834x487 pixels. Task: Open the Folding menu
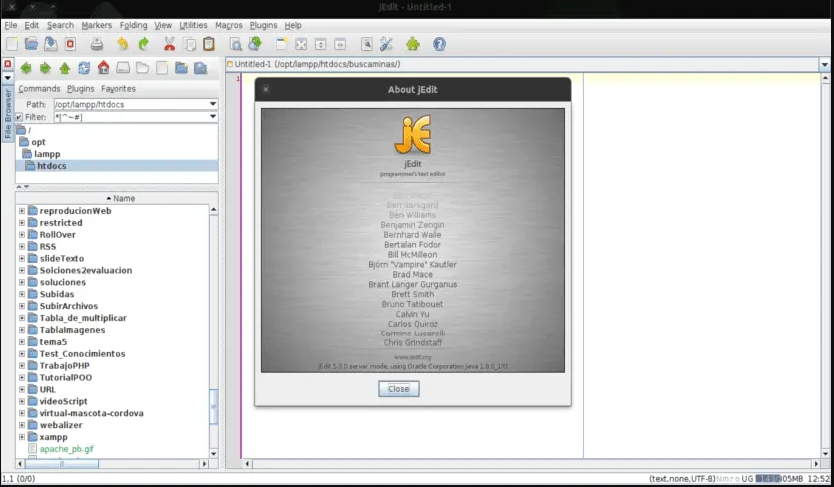pos(132,24)
